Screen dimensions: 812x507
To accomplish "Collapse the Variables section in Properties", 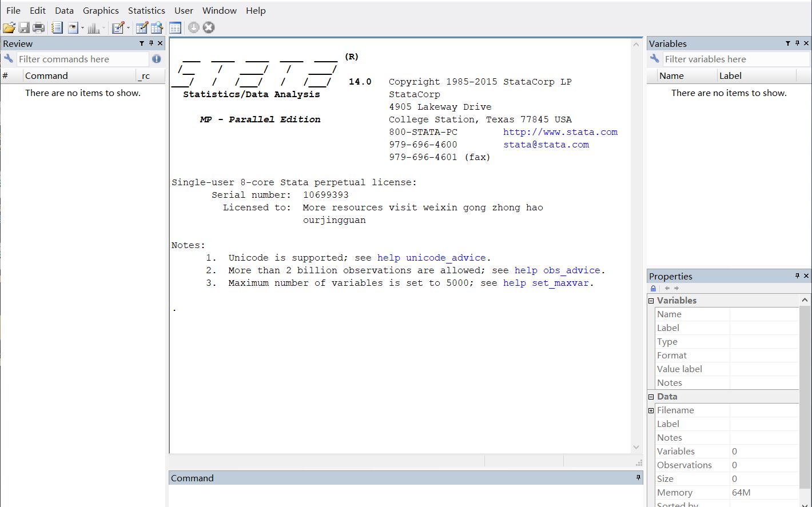I will coord(651,300).
